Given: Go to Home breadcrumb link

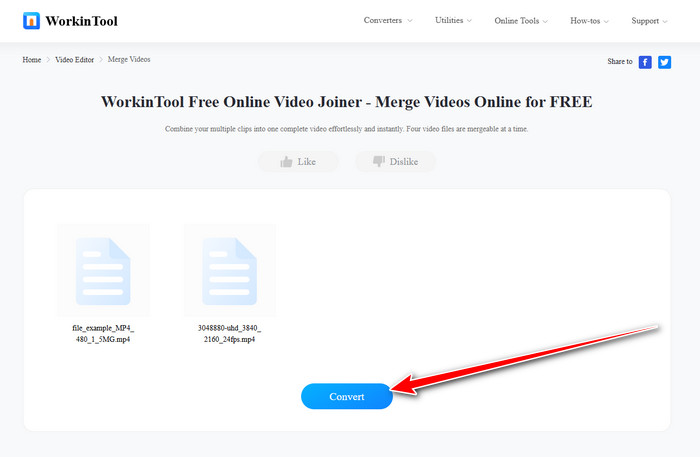Looking at the screenshot, I should (32, 60).
